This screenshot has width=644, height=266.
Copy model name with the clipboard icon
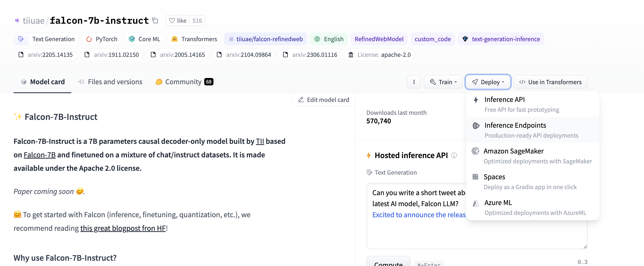(155, 20)
